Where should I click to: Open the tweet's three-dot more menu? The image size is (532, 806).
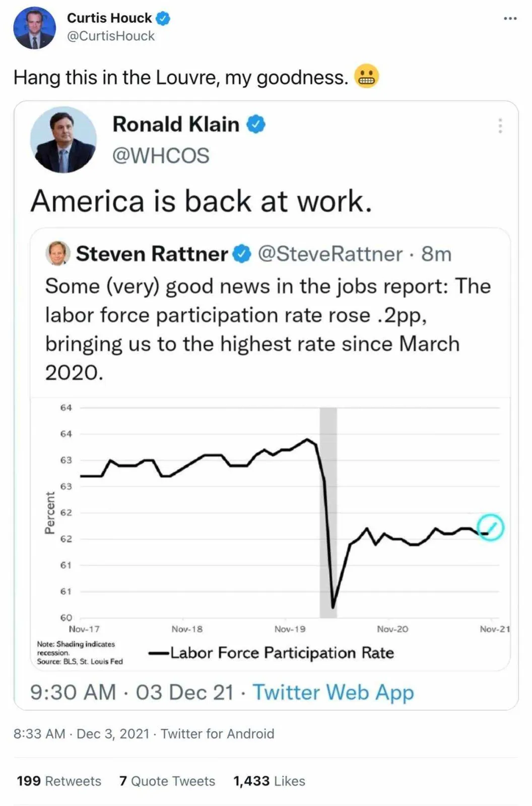click(510, 19)
